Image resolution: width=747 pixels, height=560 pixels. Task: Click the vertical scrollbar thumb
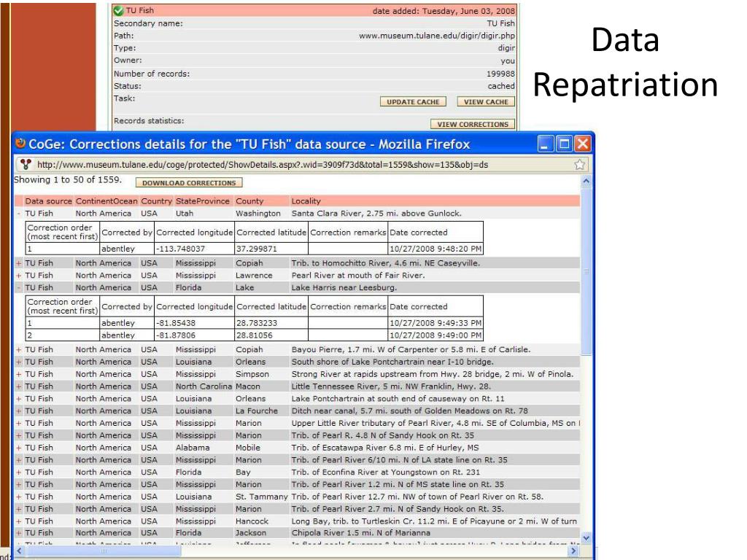(587, 271)
